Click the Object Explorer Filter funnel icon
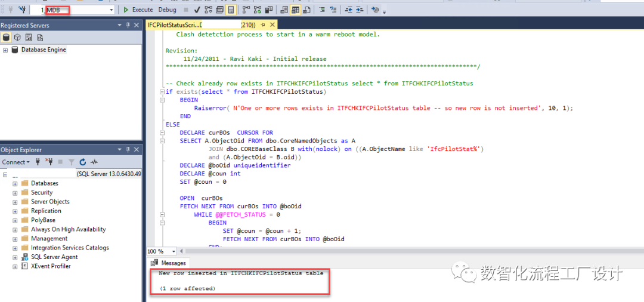Viewport: 644px width, 302px height. pos(71,162)
